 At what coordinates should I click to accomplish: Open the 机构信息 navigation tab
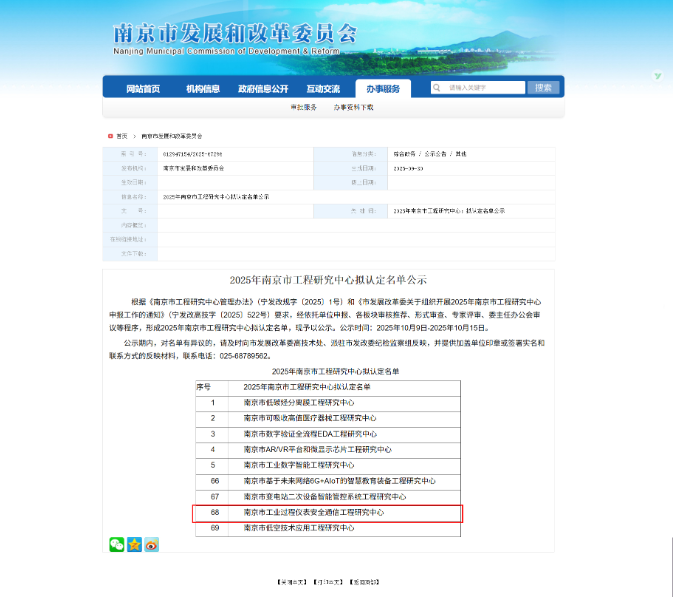pos(203,89)
